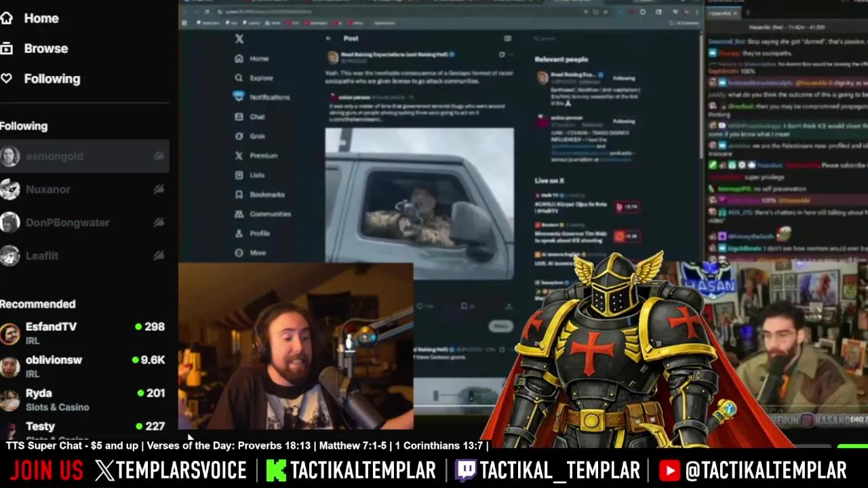Click the Live on X heading
The image size is (868, 488).
(549, 181)
